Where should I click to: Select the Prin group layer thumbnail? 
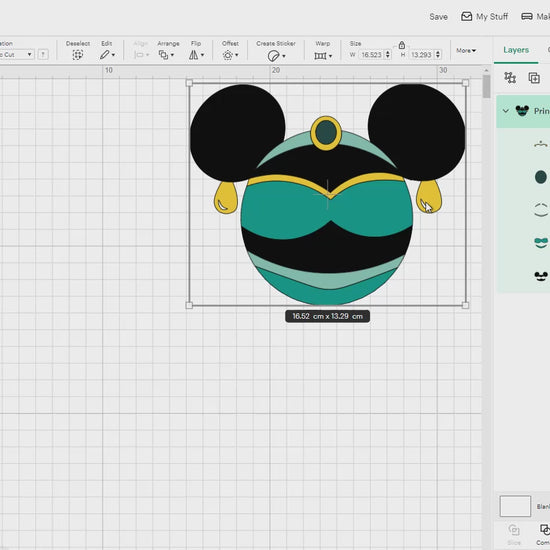click(x=522, y=111)
